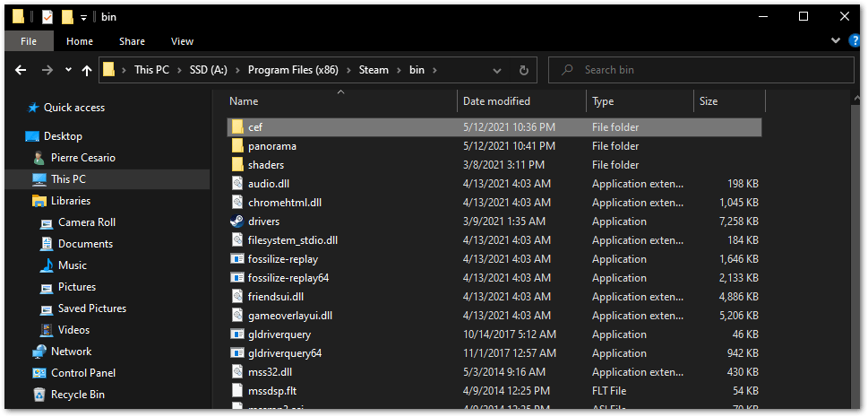Select the shaders folder icon
This screenshot has width=868, height=417.
pyautogui.click(x=237, y=165)
